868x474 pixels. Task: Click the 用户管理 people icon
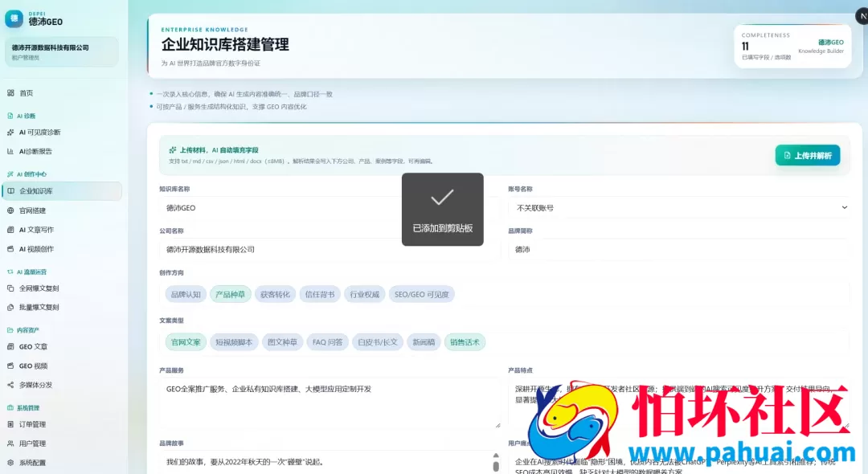coord(10,443)
